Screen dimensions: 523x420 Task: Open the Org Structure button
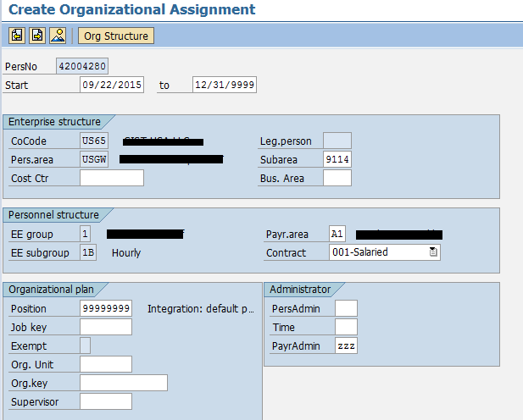pos(115,36)
